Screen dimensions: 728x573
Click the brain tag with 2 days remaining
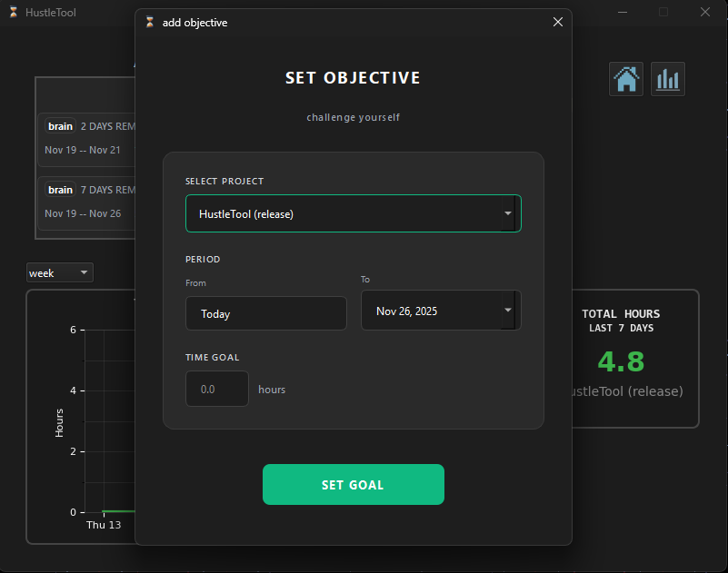(60, 126)
